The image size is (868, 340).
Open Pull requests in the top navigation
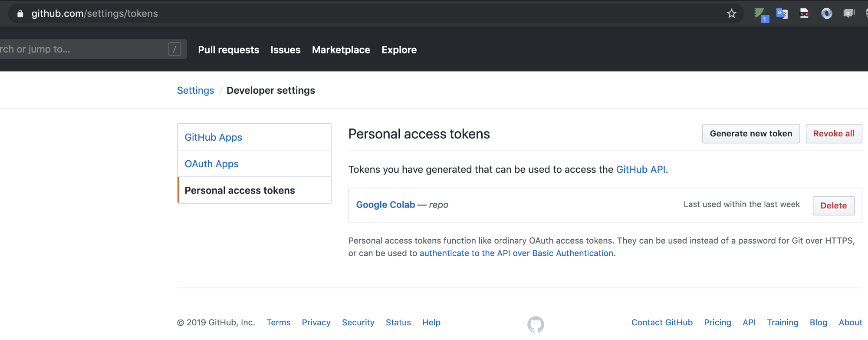(x=228, y=50)
